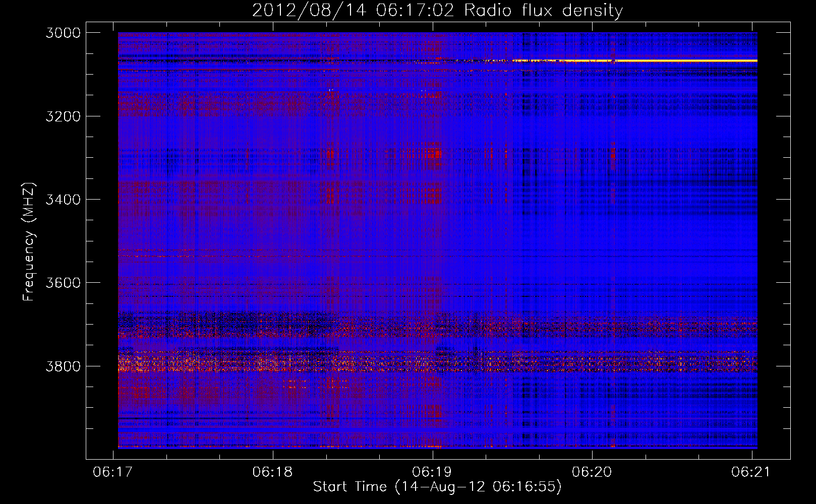Click the 3400 frequency tick label
This screenshot has height=504, width=816.
coord(63,200)
